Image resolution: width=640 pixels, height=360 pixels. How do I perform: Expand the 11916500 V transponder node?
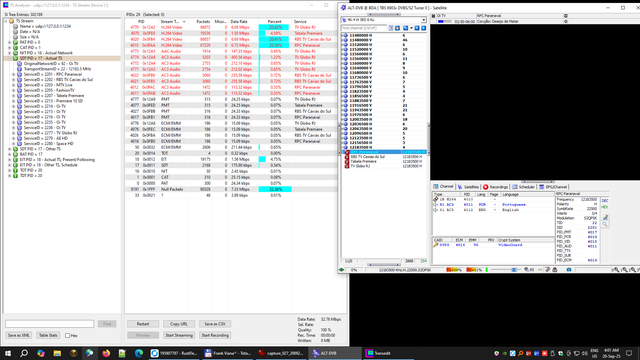342,105
